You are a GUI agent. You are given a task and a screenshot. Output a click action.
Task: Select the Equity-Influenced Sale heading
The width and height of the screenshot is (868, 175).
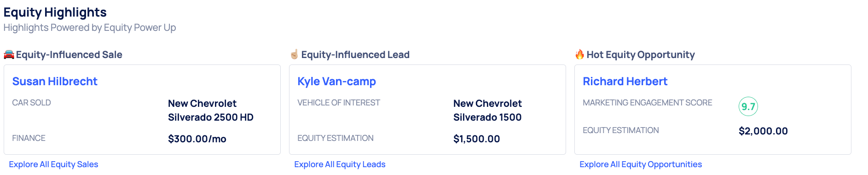point(69,55)
